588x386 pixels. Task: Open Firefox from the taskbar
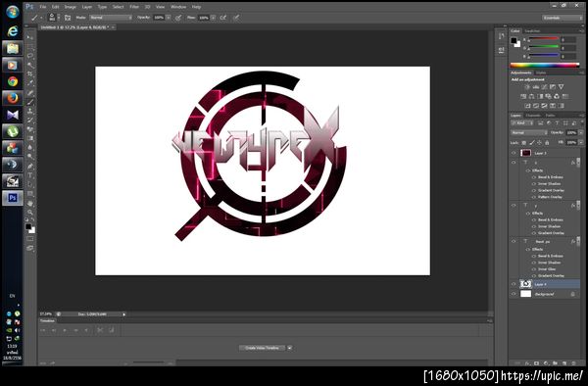point(13,98)
